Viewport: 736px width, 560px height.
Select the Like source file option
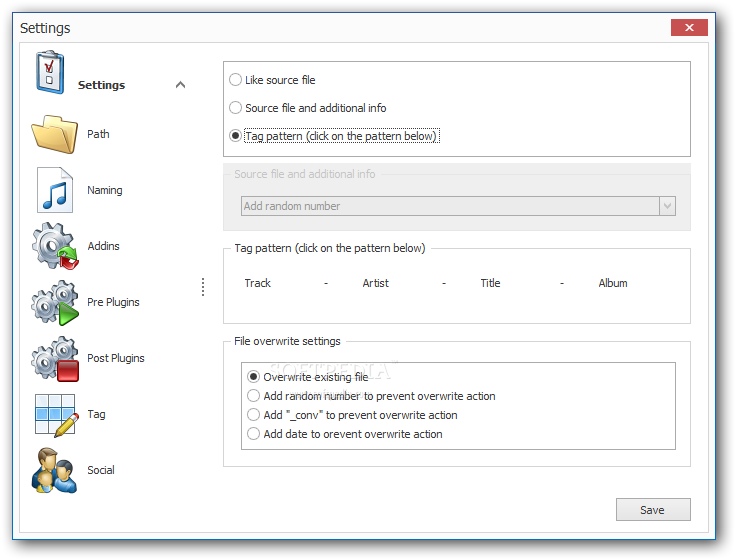(x=272, y=80)
